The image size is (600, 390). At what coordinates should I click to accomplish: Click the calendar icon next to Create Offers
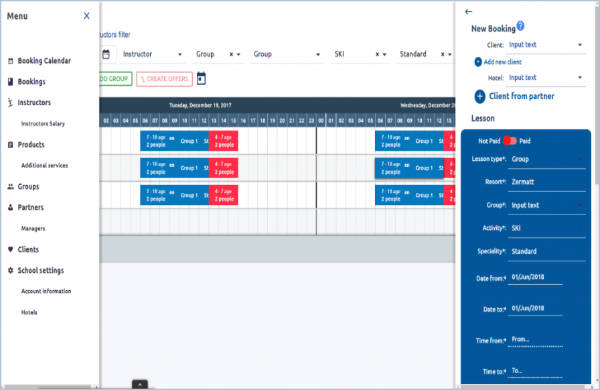201,78
